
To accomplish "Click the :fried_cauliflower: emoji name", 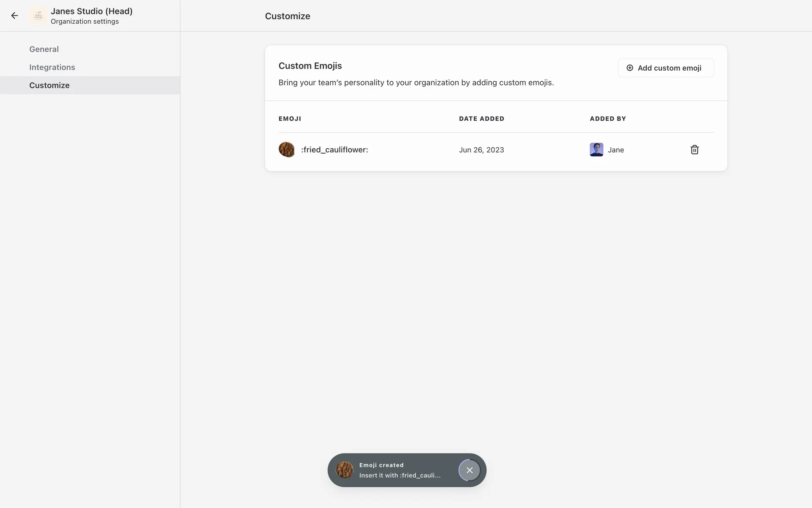I will 335,150.
